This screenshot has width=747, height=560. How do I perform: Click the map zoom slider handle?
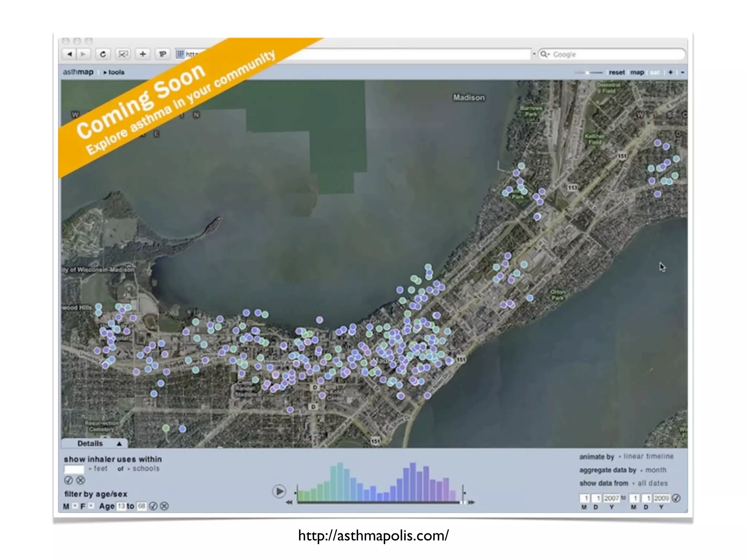(x=587, y=73)
